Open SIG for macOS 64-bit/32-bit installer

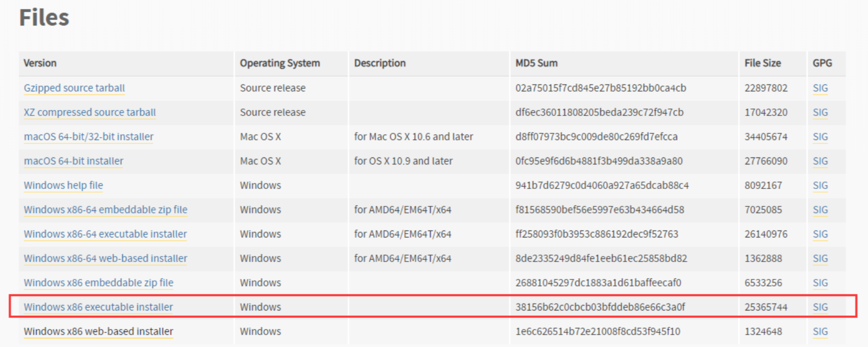pos(820,137)
